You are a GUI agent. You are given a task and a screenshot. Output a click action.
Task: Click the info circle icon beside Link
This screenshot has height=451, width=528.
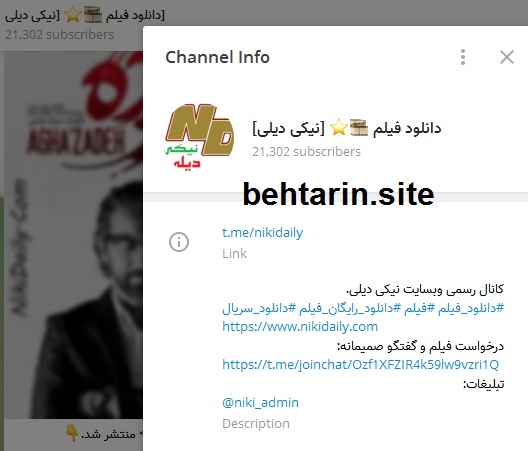(x=179, y=242)
